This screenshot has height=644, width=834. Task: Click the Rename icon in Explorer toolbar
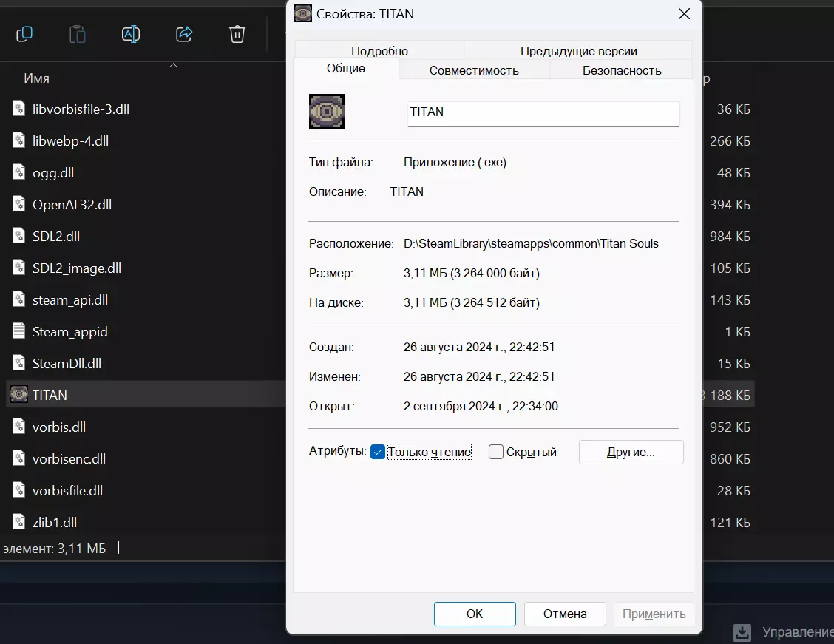[x=131, y=34]
